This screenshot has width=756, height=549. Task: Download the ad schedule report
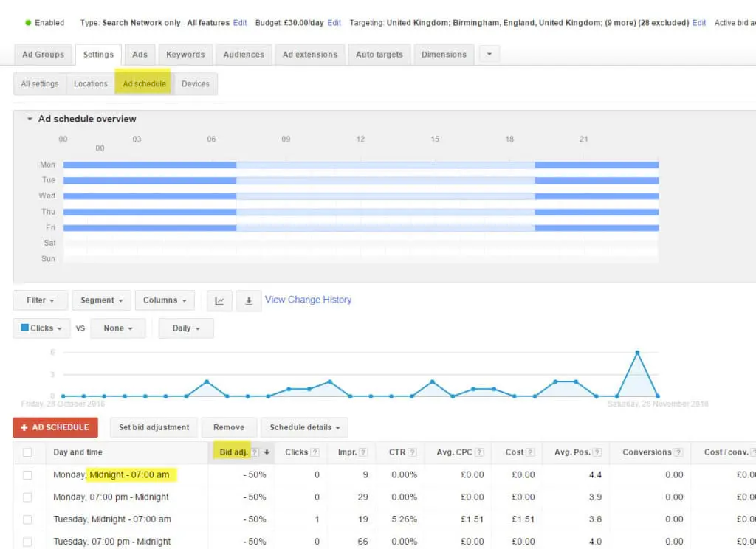pos(249,301)
